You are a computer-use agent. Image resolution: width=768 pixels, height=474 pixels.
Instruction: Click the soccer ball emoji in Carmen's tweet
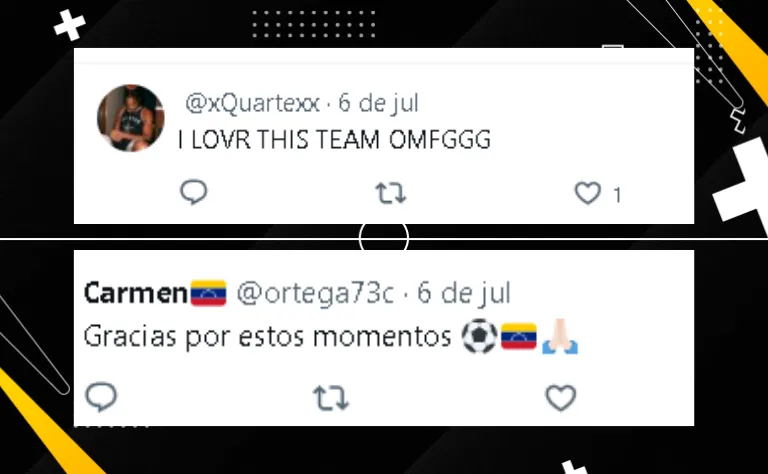[480, 336]
